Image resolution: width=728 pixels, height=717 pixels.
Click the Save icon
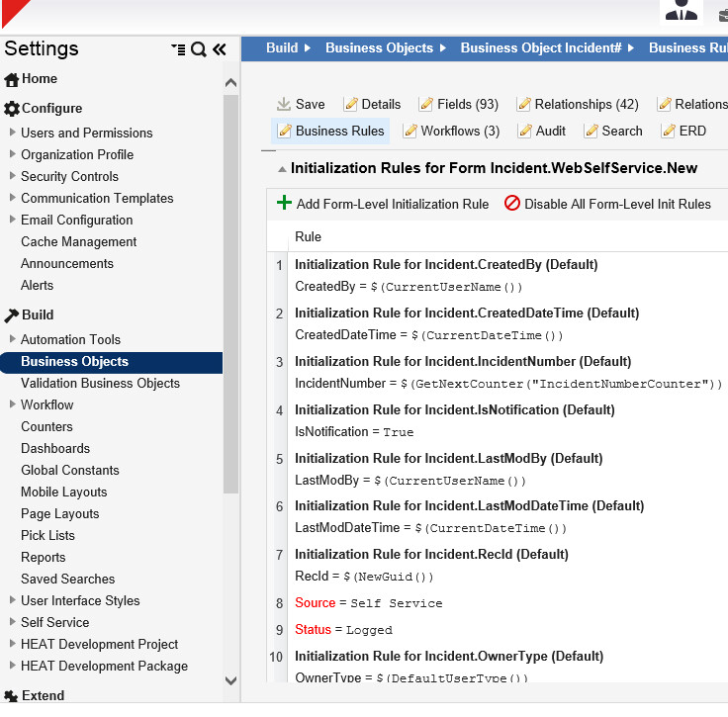[x=284, y=104]
